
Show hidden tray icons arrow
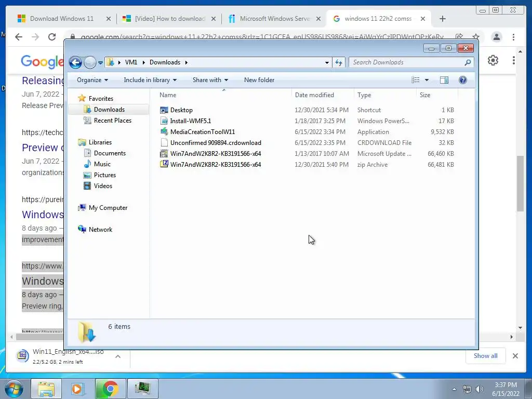tap(454, 390)
